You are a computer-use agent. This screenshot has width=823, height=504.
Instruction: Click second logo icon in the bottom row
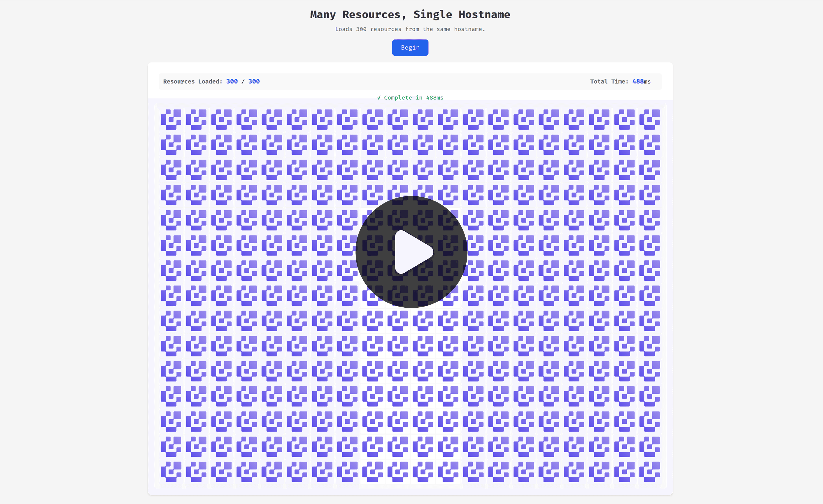pyautogui.click(x=196, y=472)
